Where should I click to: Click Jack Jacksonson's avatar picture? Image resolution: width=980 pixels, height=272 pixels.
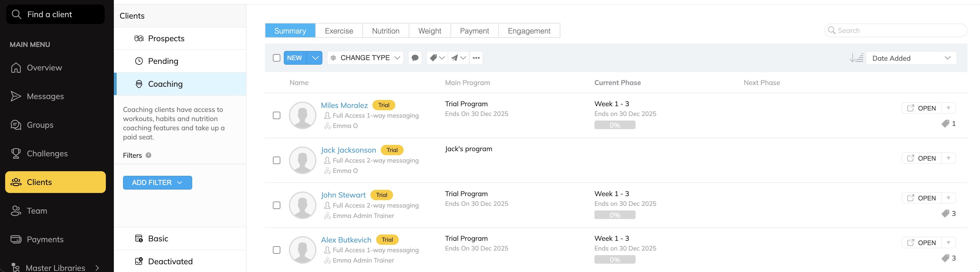(x=302, y=160)
